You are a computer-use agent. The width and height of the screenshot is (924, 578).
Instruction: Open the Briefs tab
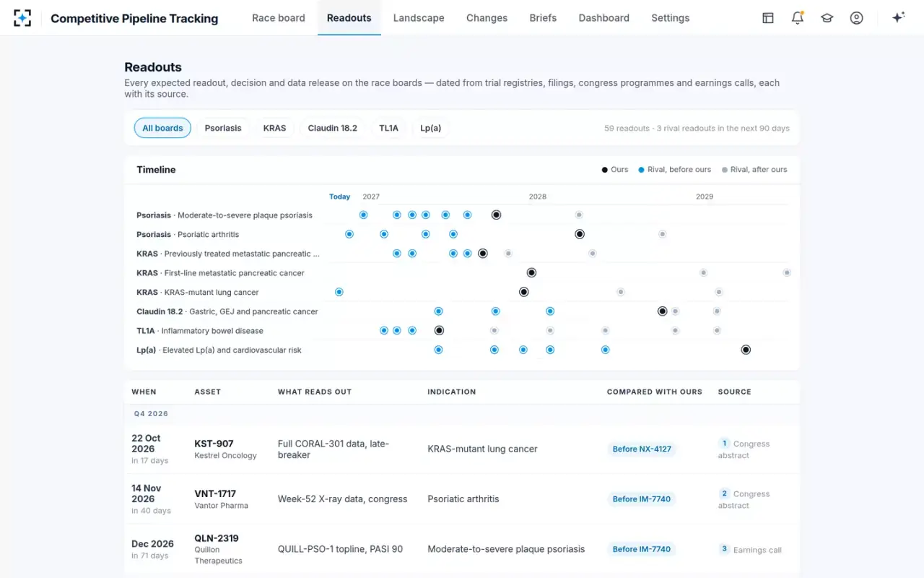click(x=543, y=18)
